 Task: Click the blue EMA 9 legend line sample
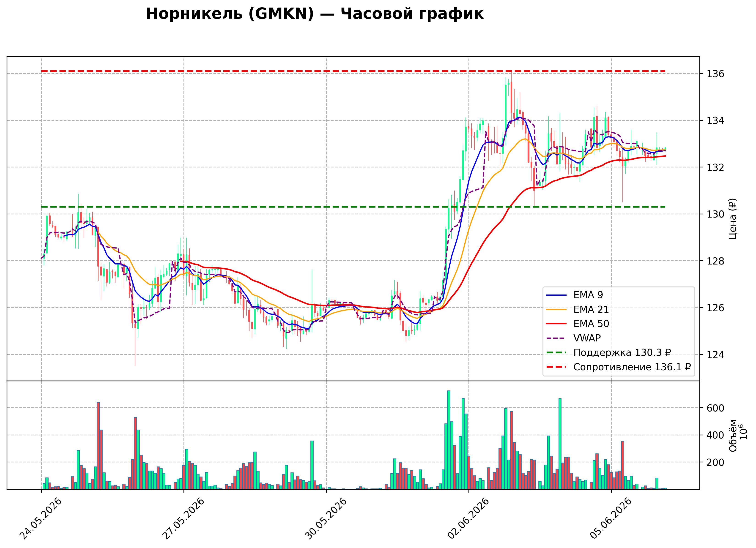coord(556,295)
